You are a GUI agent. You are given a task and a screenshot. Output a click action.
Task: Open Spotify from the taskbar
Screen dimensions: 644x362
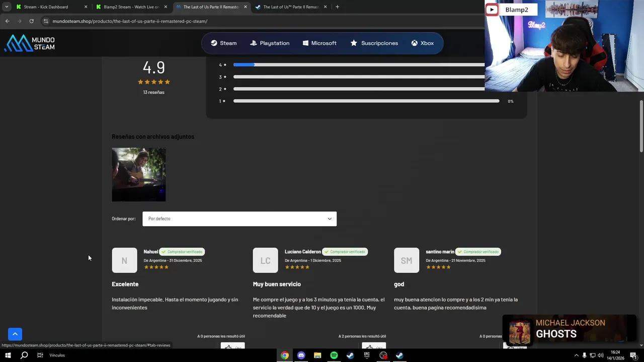click(x=334, y=355)
